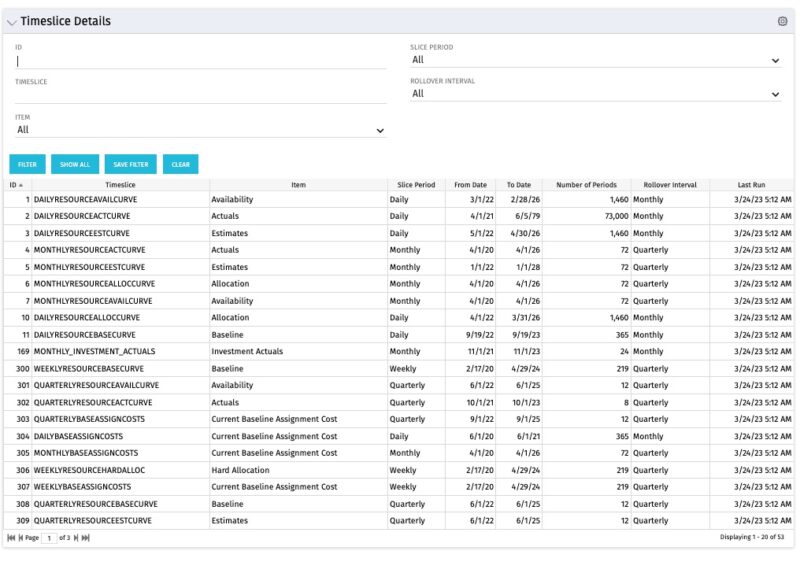Viewport: 800px width, 584px height.
Task: Sort by From Date column header
Action: tap(470, 185)
